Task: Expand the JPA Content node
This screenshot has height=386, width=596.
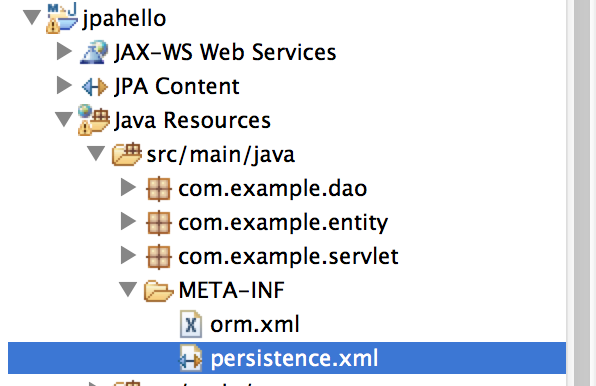Action: click(64, 85)
